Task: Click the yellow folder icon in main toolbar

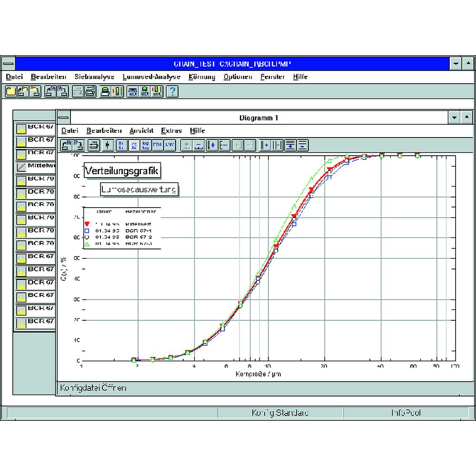Action: click(x=10, y=92)
